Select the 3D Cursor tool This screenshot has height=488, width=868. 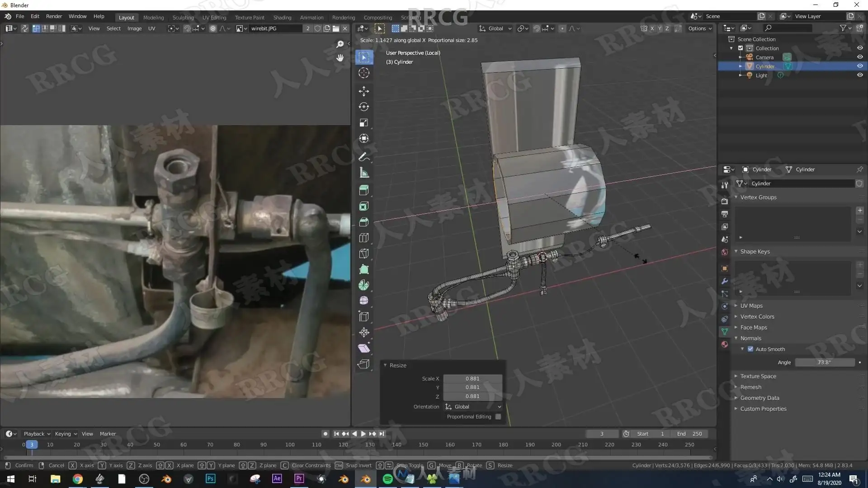click(x=363, y=73)
